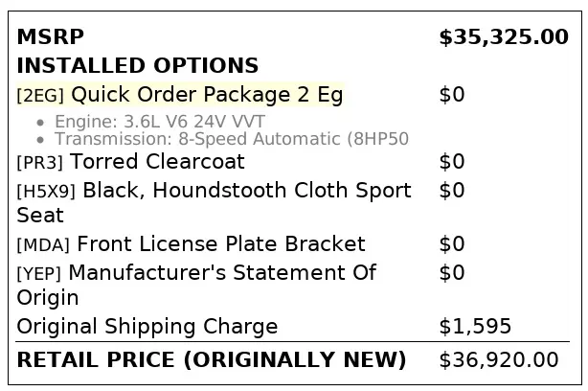Click the [YEP] option code
Image resolution: width=588 pixels, height=391 pixels.
(41, 274)
